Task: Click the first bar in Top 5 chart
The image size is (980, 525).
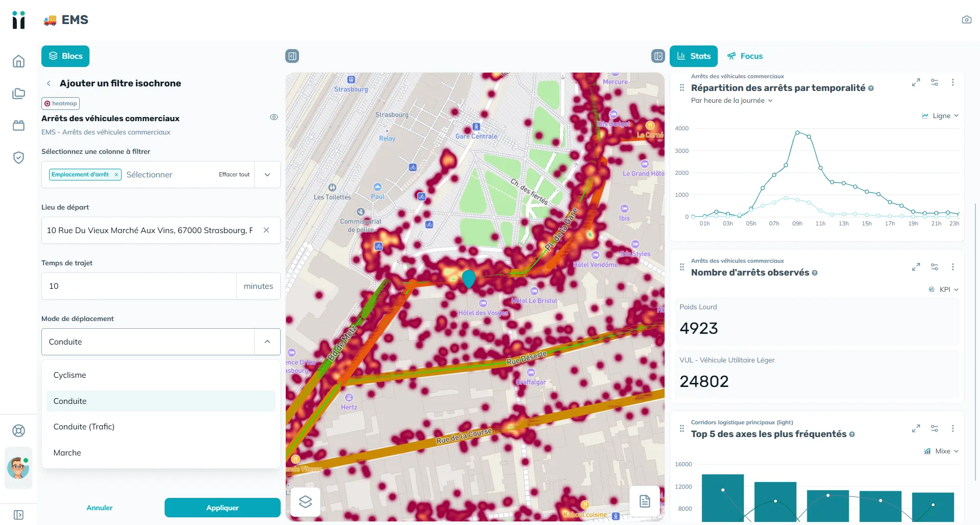Action: click(x=723, y=498)
